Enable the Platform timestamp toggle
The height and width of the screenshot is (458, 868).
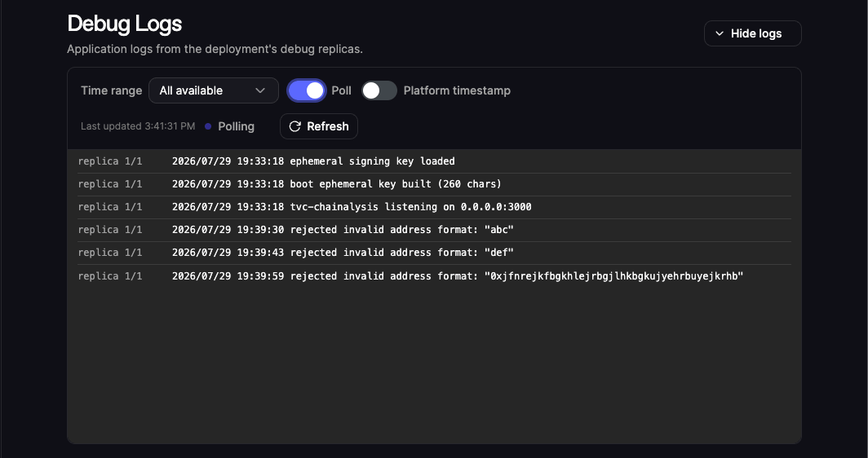[x=379, y=90]
